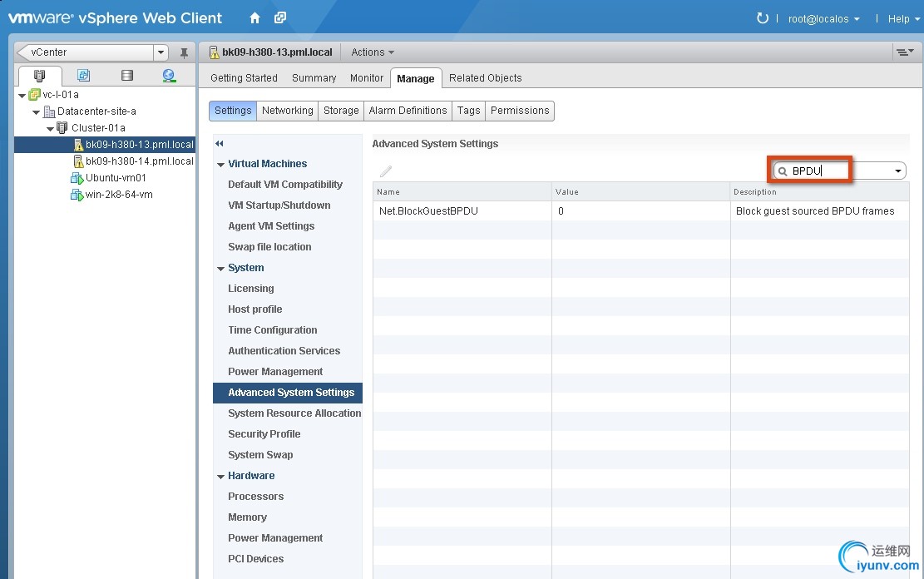Open the Actions dropdown menu
Viewport: 924px width, 579px height.
point(373,52)
